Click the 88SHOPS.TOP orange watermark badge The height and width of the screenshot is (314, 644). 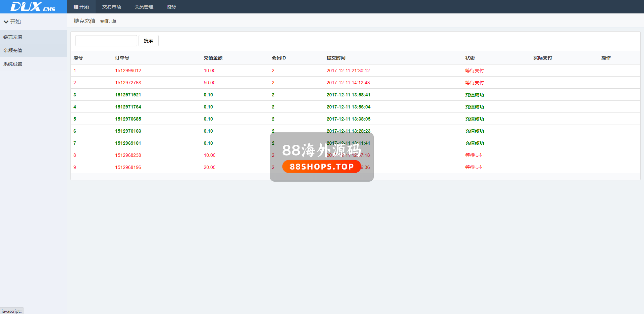click(321, 167)
